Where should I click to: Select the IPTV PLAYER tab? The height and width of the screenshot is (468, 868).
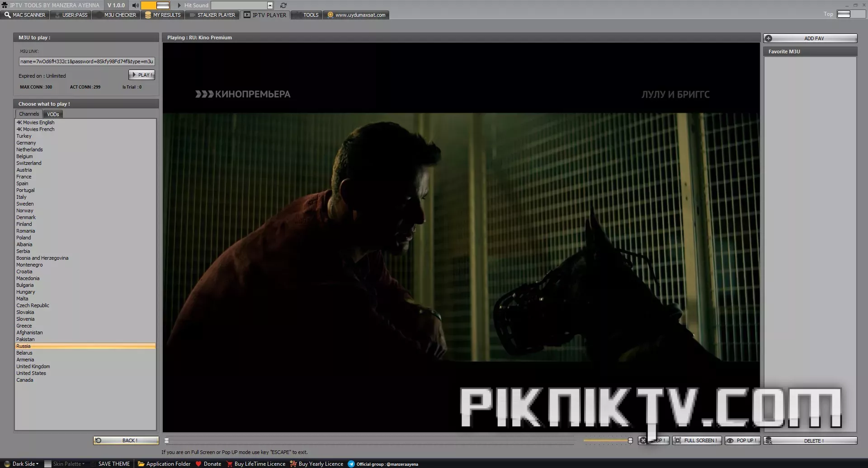point(265,15)
